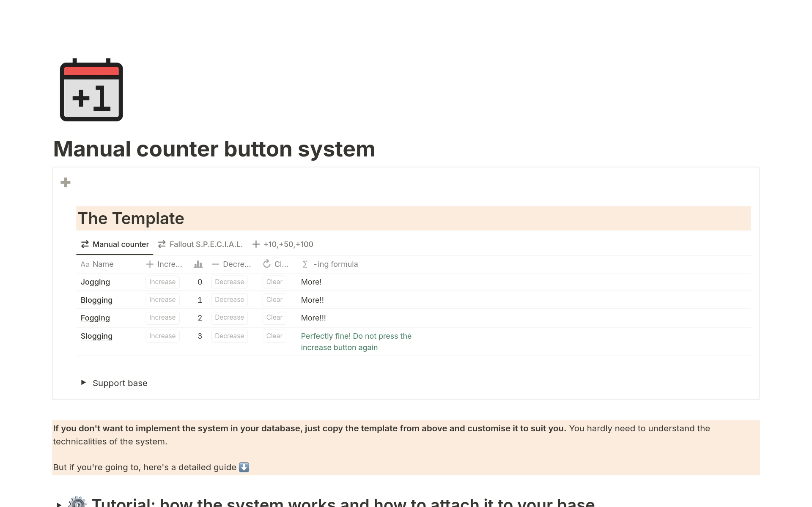The height and width of the screenshot is (507, 812).
Task: Switch to Fallout S.P.E.C.I.A.L. tab
Action: 200,244
